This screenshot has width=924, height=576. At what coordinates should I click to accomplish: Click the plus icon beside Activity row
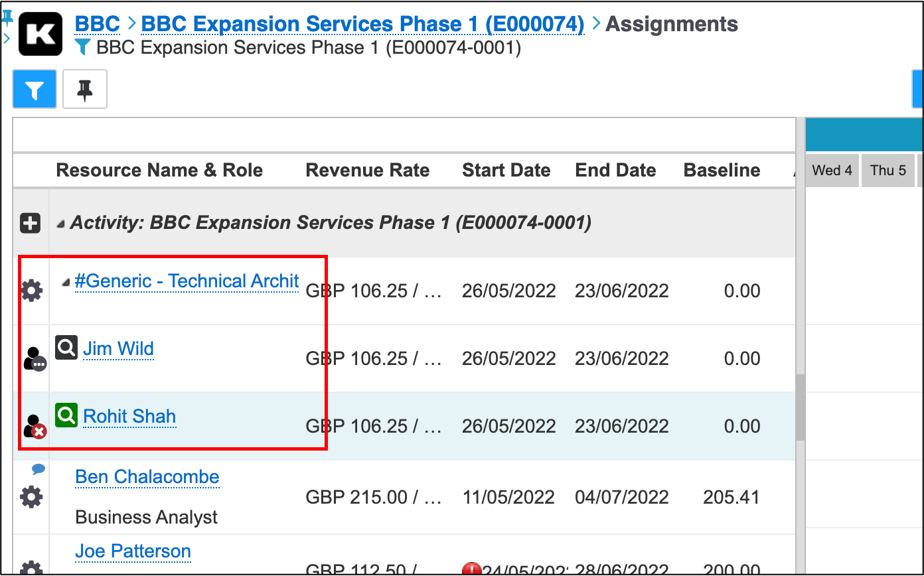31,223
